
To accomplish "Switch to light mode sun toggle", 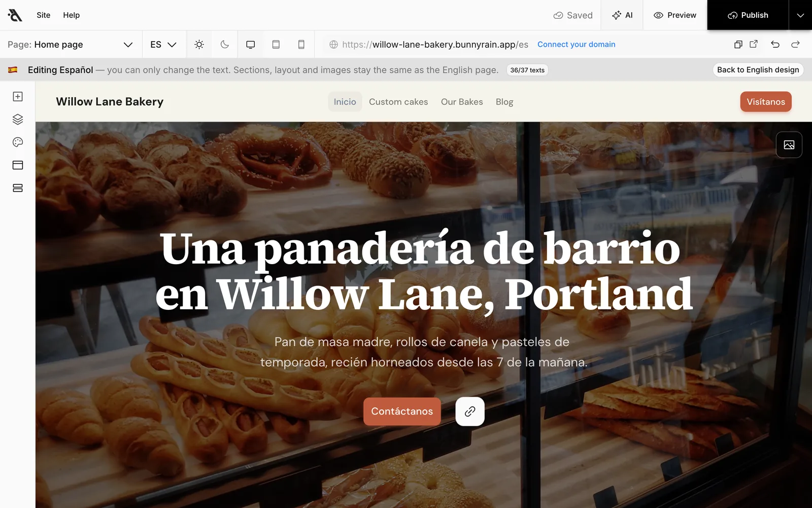I will (199, 44).
